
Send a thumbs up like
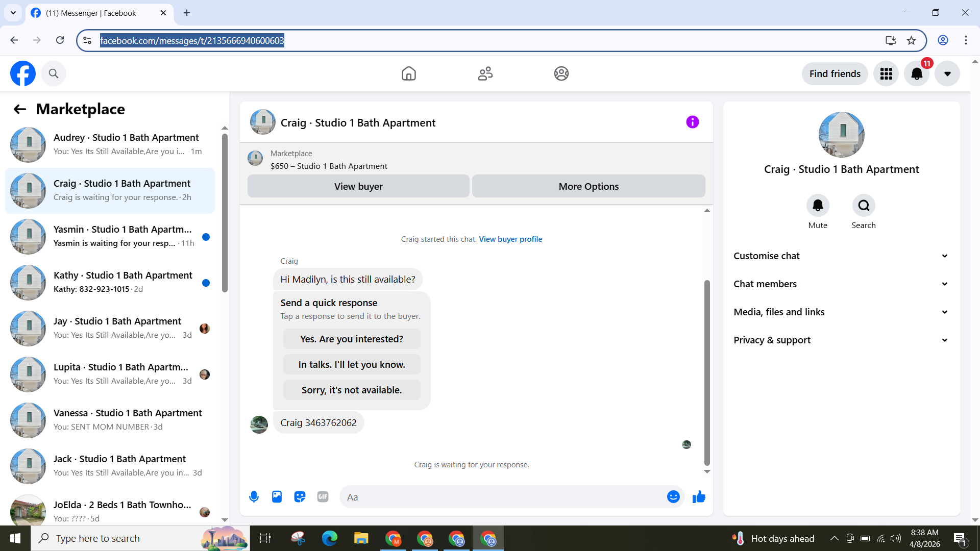[699, 497]
